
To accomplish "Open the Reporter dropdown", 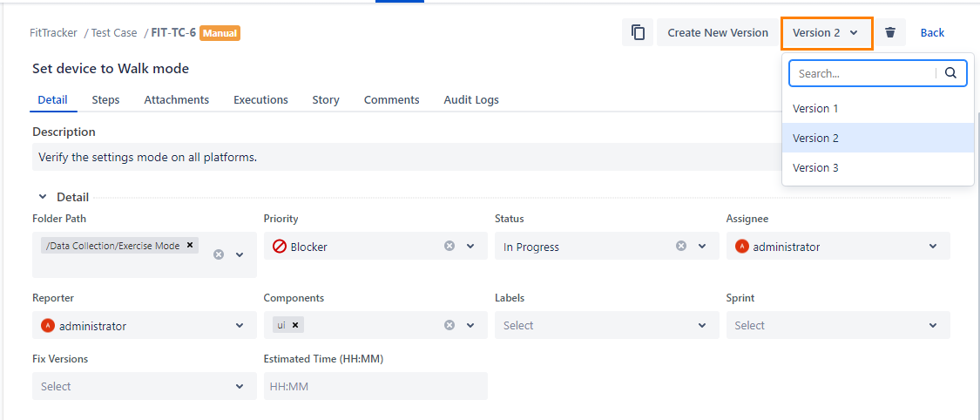I will [145, 325].
